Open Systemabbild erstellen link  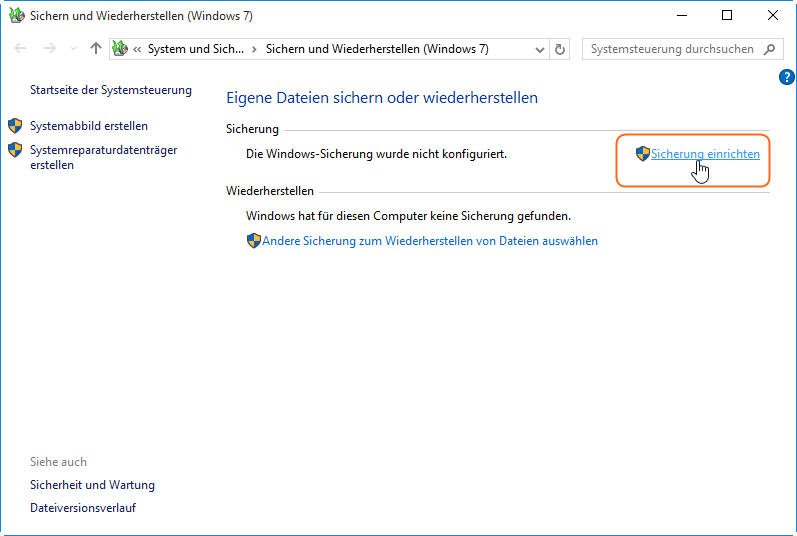coord(89,126)
